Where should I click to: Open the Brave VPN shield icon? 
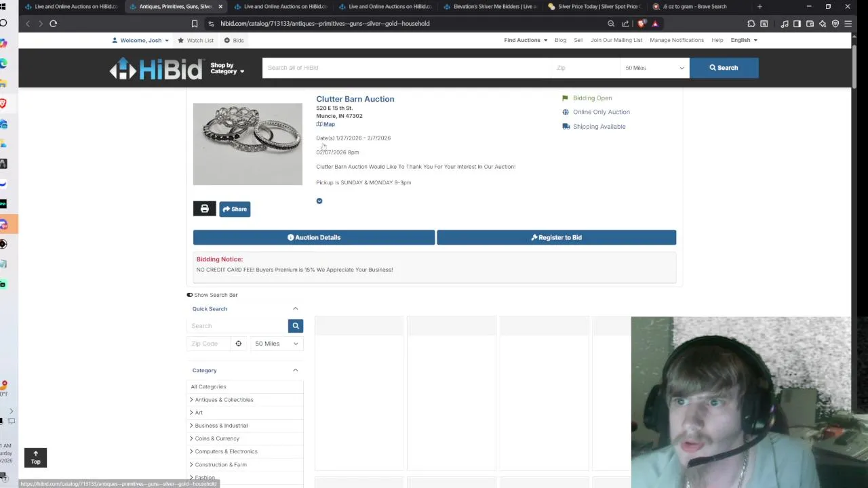[x=835, y=24]
